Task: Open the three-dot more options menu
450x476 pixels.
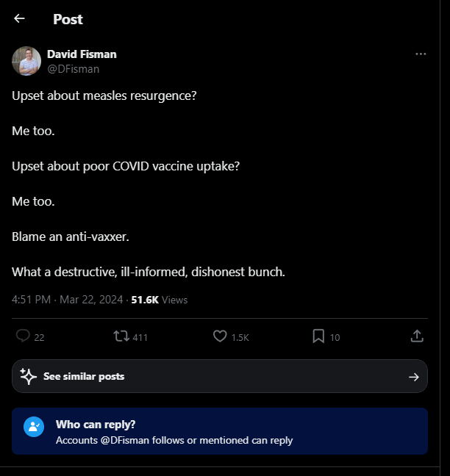Action: point(421,54)
